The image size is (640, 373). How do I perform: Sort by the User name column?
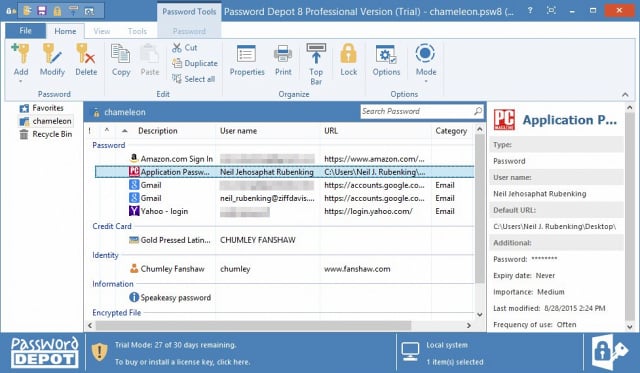coord(238,131)
